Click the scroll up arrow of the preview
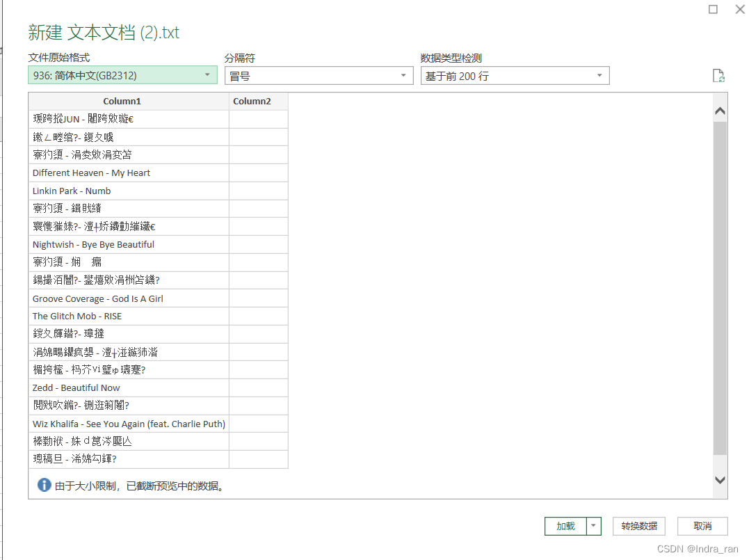 pyautogui.click(x=720, y=111)
